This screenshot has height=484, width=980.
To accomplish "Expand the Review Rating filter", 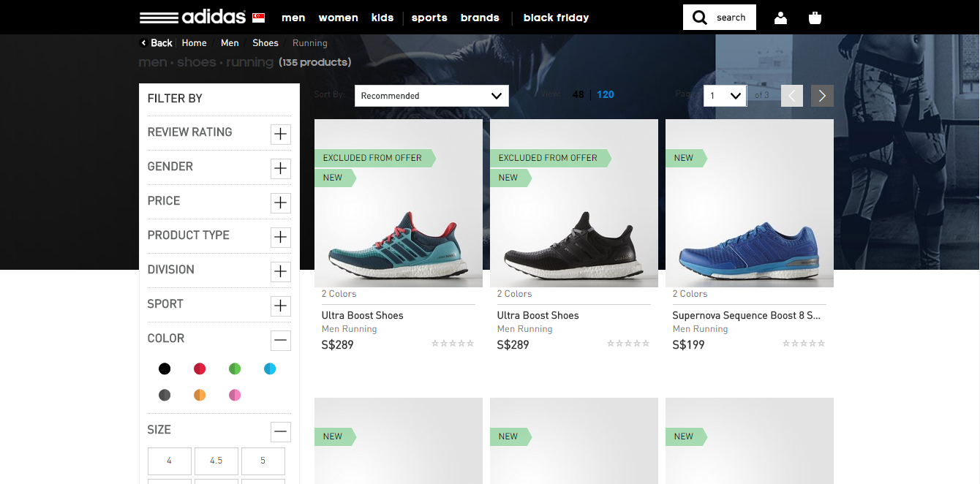I will coord(280,134).
